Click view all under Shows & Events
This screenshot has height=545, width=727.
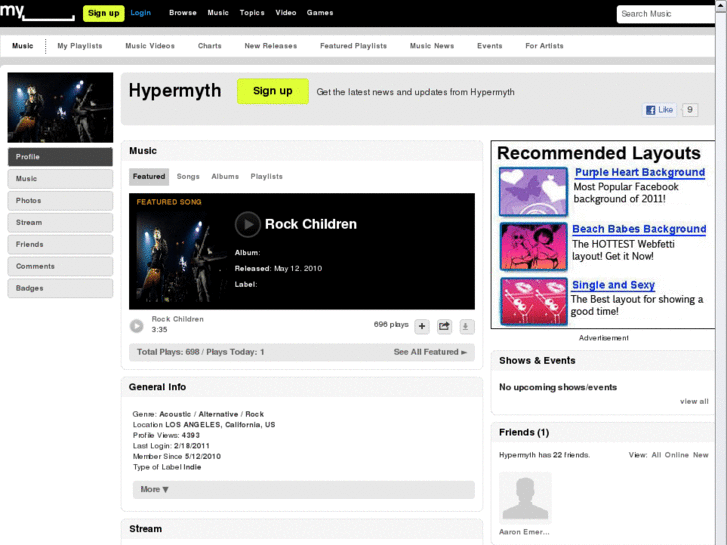694,402
